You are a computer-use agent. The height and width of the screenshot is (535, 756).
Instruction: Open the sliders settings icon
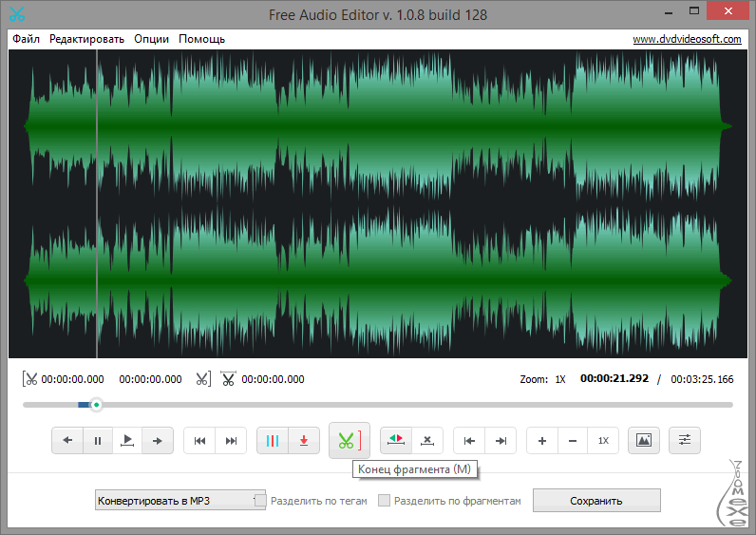tap(685, 440)
